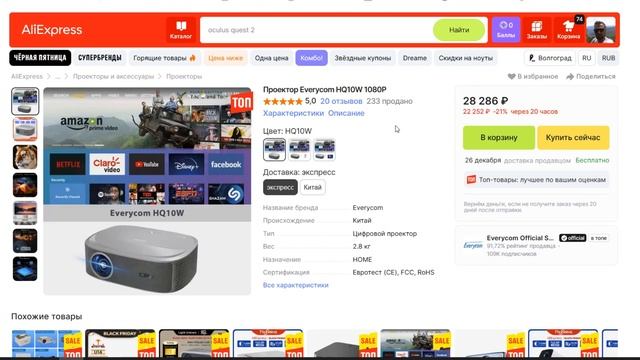This screenshot has width=640, height=360.
Task: Open the RU language selector
Action: click(587, 58)
